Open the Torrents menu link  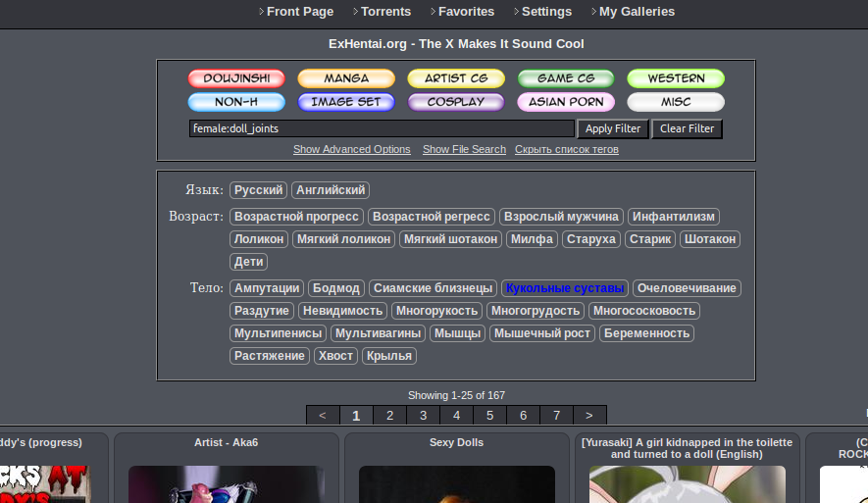point(385,12)
